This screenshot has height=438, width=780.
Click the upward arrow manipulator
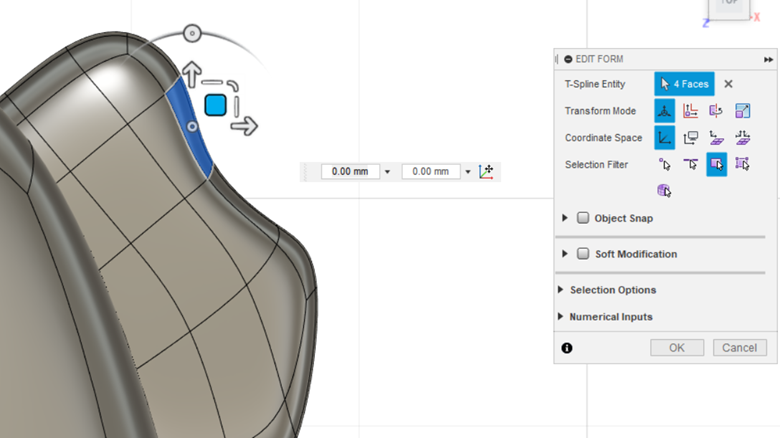tap(192, 74)
